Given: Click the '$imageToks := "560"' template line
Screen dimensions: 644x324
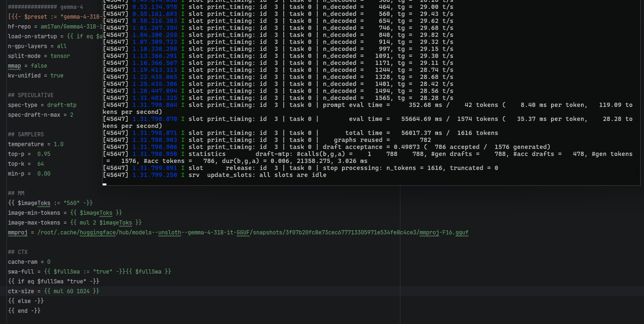Looking at the screenshot, I should 50,203.
